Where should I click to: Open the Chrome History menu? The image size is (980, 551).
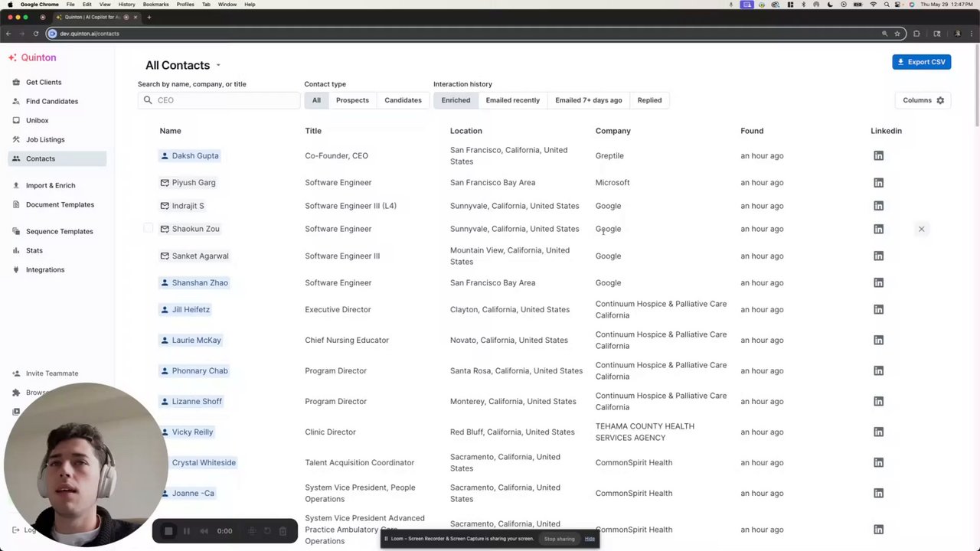pyautogui.click(x=126, y=5)
